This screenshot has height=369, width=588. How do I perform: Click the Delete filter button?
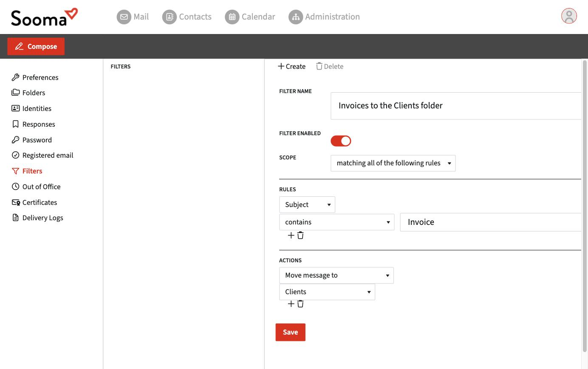[330, 66]
